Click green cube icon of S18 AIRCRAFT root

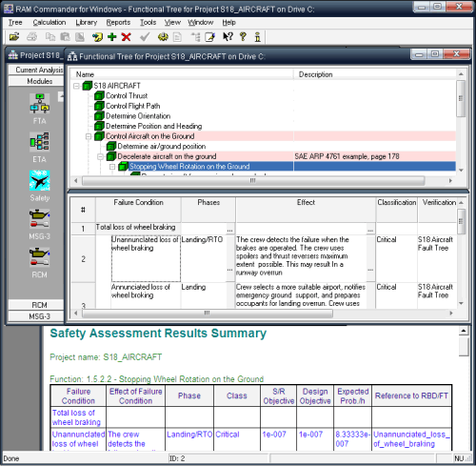pyautogui.click(x=88, y=86)
